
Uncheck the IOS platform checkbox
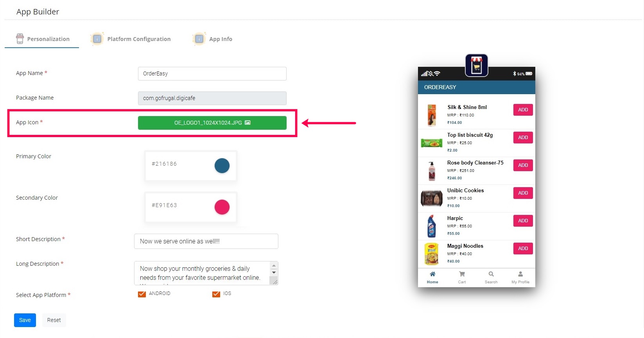[x=216, y=294]
